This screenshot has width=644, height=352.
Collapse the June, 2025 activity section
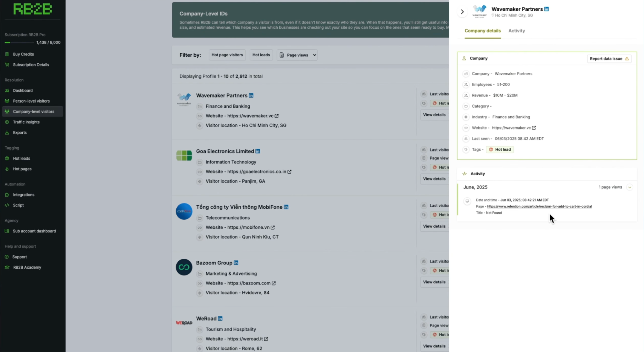coord(630,187)
